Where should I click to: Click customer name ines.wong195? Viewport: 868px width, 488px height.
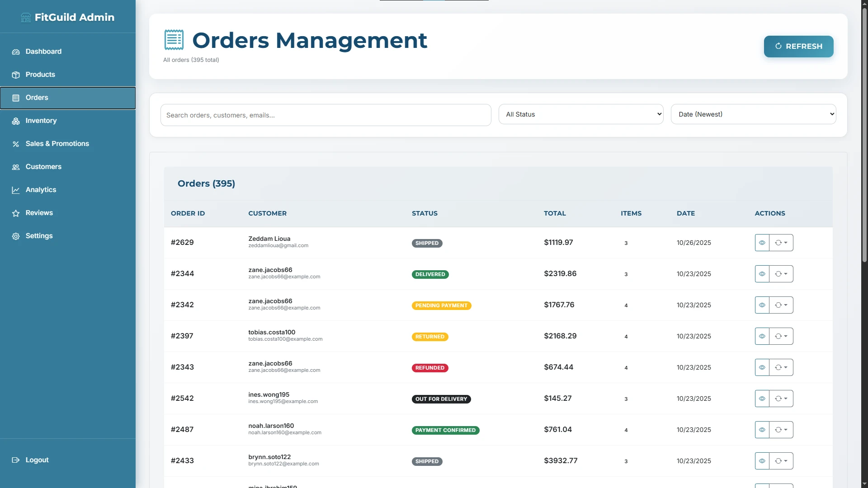pos(269,394)
